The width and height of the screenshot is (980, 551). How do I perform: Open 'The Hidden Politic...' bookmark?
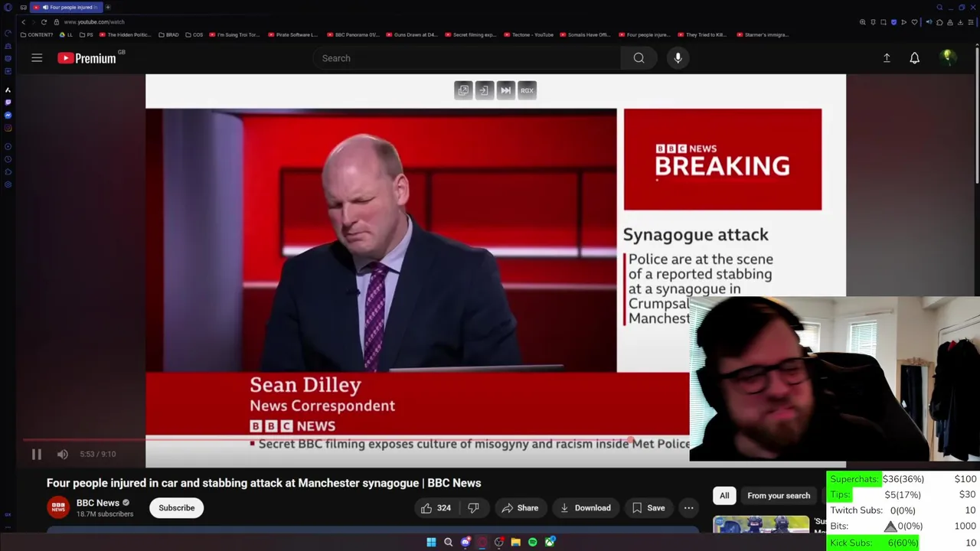125,34
